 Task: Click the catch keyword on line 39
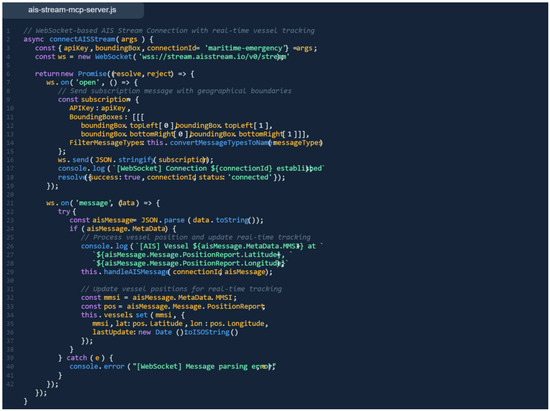tap(76, 358)
